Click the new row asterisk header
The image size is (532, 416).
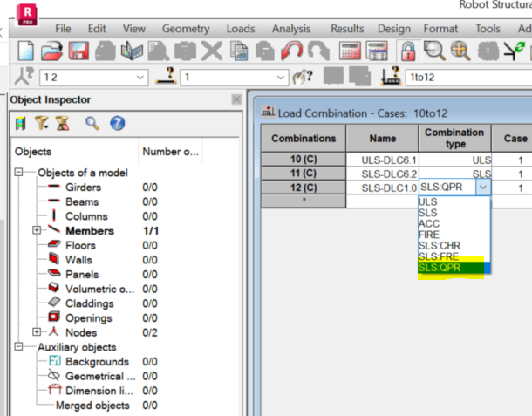pyautogui.click(x=304, y=201)
